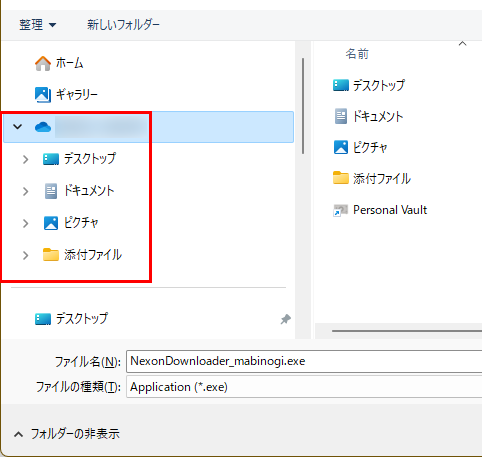
Task: Click the ホーム house icon
Action: [43, 63]
